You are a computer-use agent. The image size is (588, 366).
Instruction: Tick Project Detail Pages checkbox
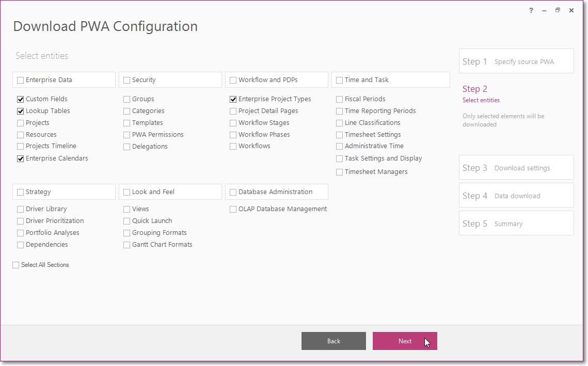point(233,112)
